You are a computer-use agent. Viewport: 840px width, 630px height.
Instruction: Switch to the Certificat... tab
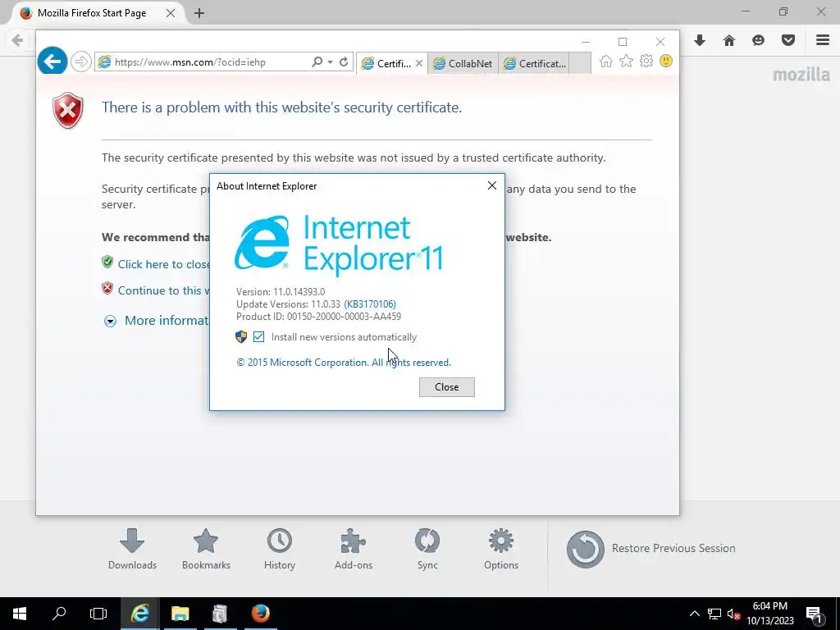534,63
